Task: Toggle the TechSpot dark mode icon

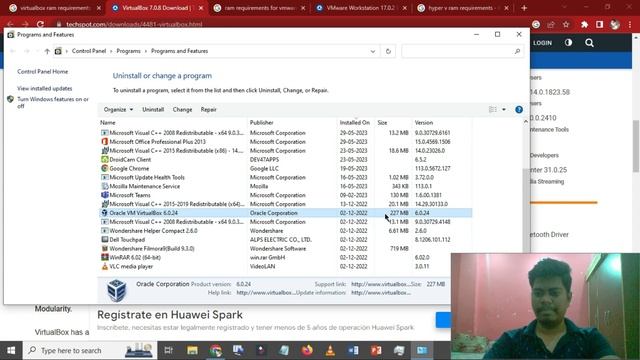Action: (568, 42)
